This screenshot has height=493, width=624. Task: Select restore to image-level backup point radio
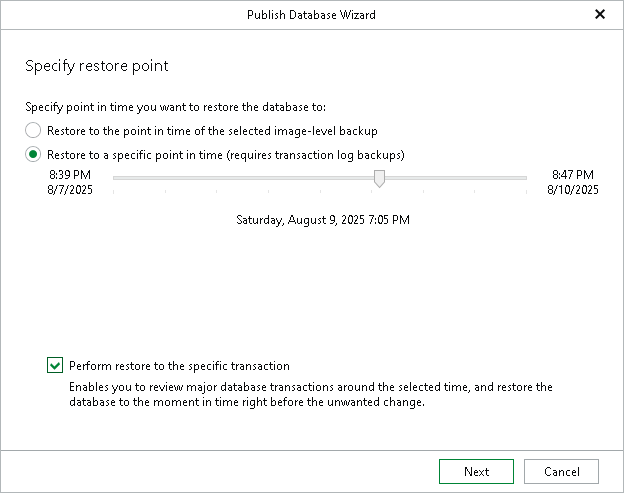(33, 131)
